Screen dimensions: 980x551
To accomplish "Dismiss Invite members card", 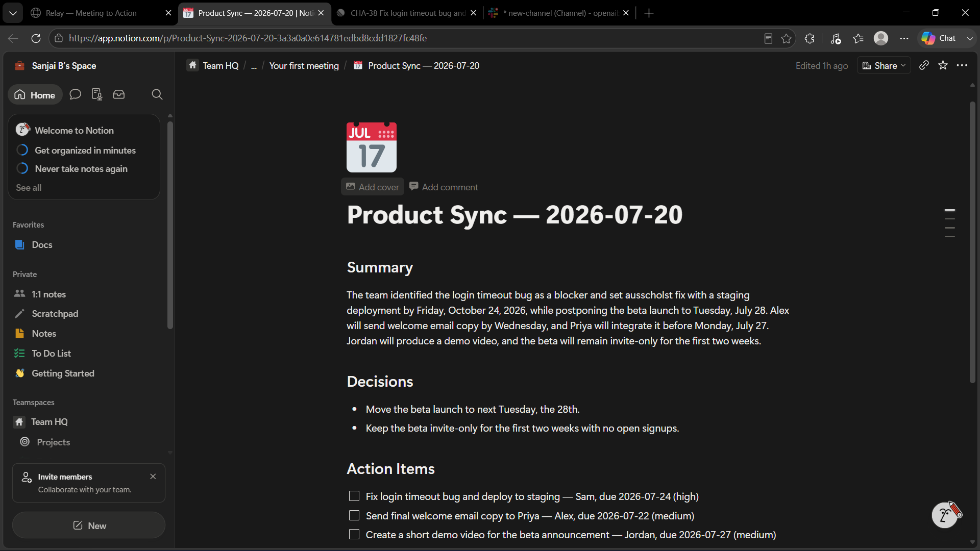I will click(153, 476).
